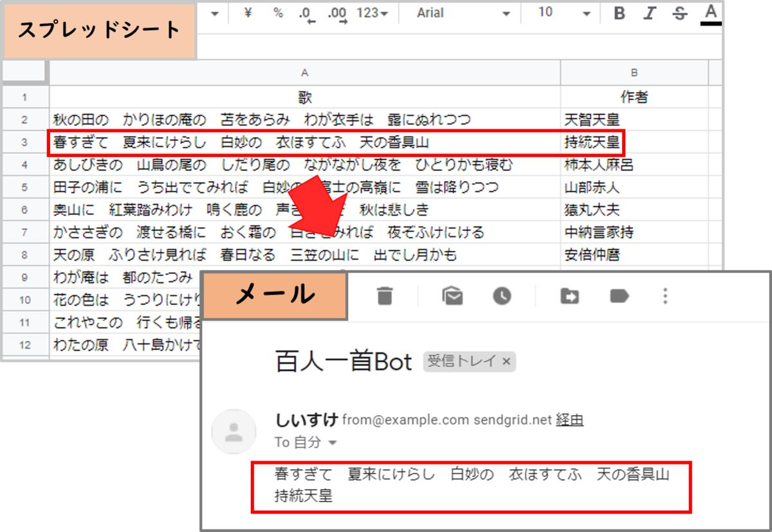Select row 3 containing 持統天皇
This screenshot has width=772, height=532.
coord(26,142)
